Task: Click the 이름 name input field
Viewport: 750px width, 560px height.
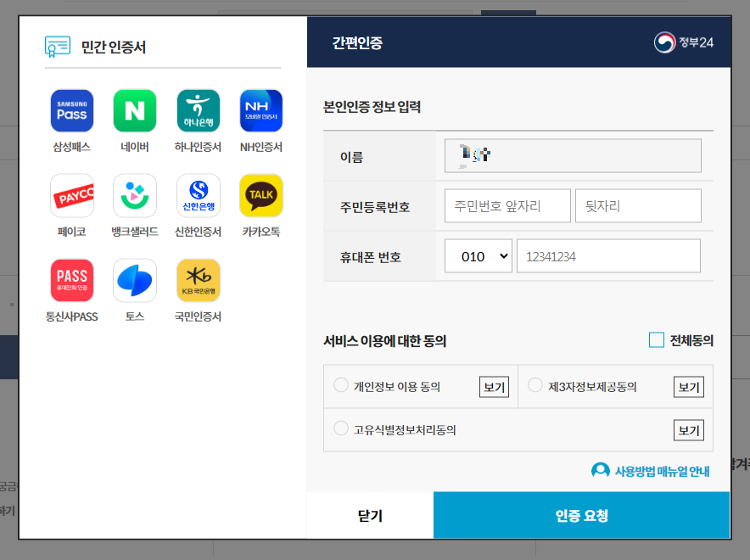Action: 573,156
